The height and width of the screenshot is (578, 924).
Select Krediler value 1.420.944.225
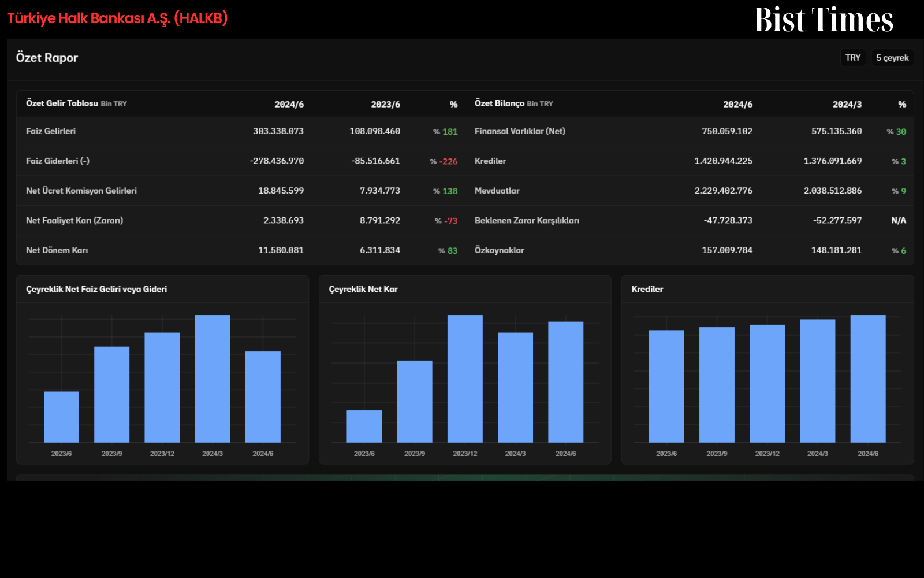point(724,161)
